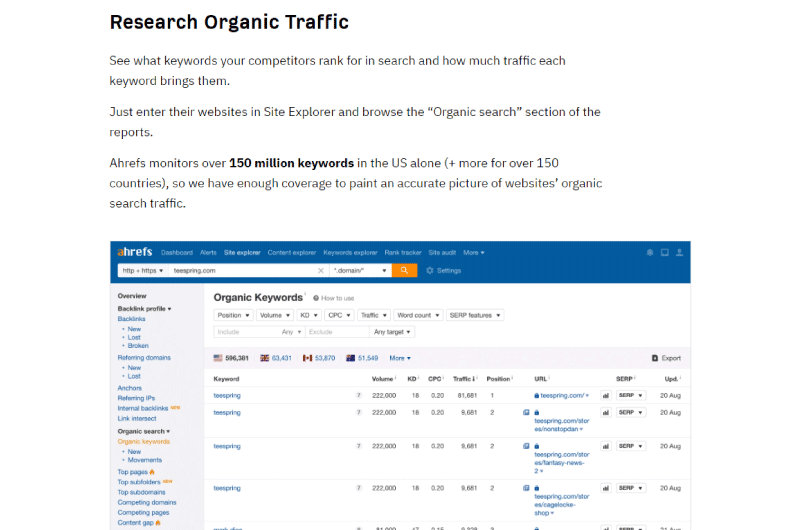Open Settings gear next to search

(443, 270)
